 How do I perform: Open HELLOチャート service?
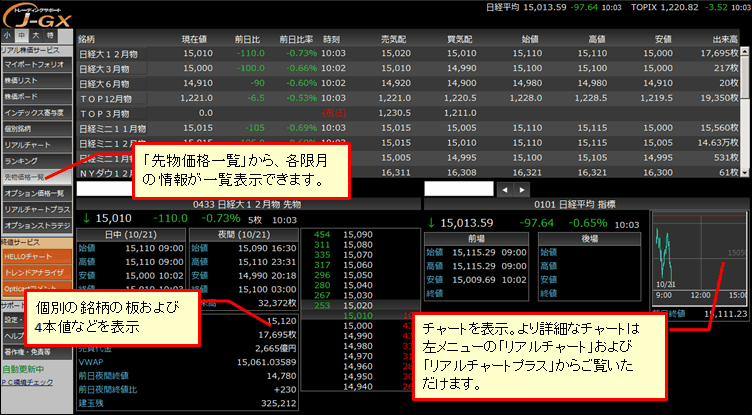point(36,257)
